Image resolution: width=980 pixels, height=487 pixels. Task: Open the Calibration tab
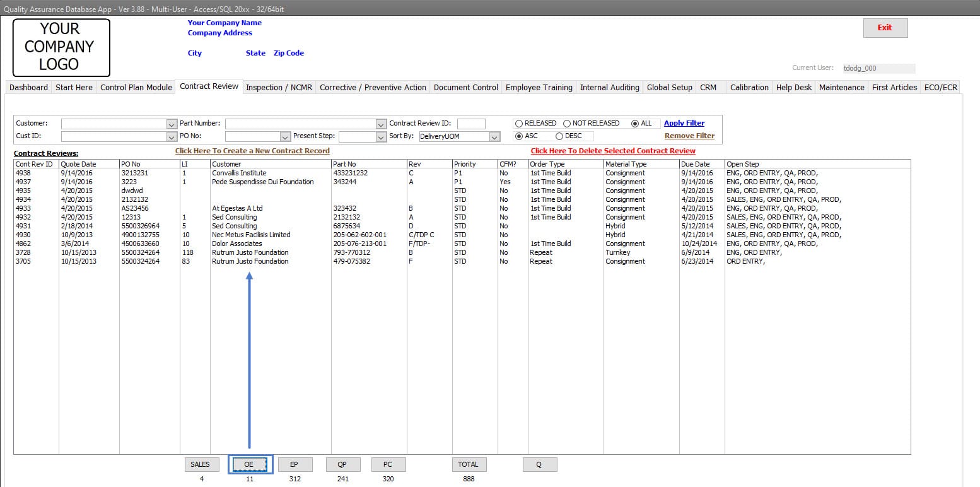click(x=749, y=88)
